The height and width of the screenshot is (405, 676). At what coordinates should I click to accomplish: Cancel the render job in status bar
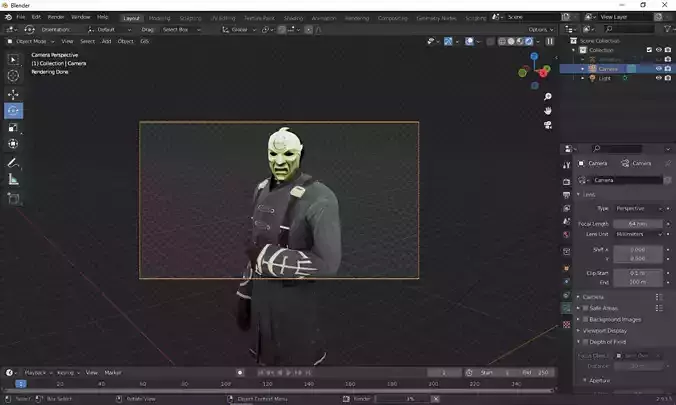click(x=436, y=399)
